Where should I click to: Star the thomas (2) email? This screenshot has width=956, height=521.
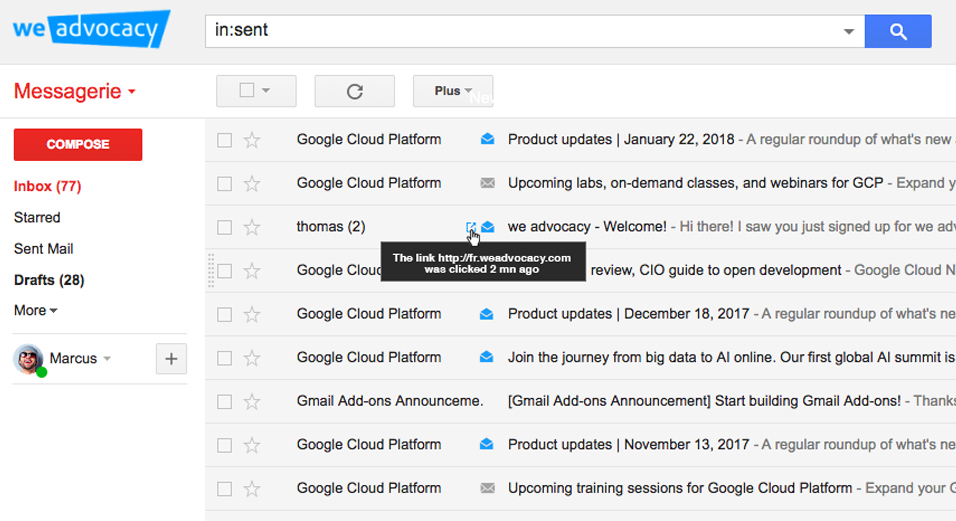(x=252, y=227)
